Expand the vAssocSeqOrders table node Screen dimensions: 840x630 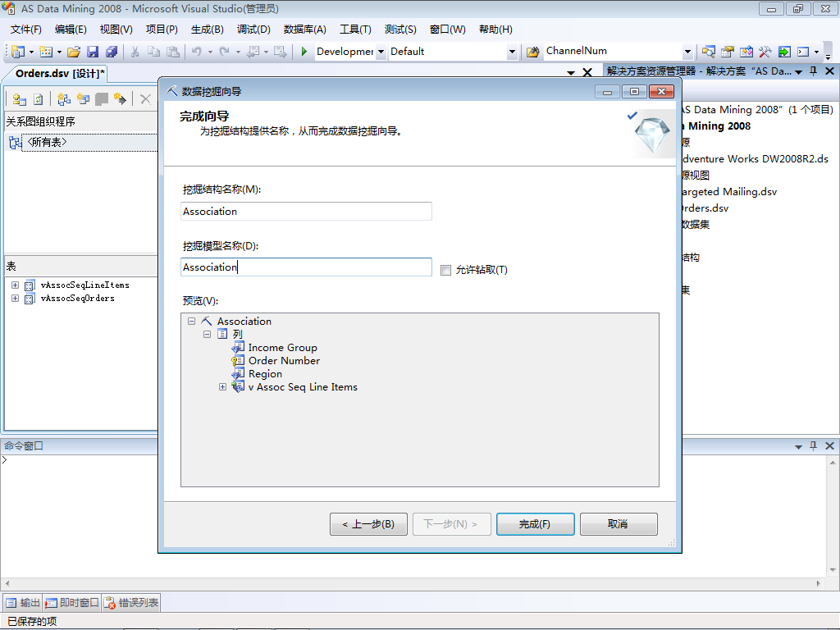(x=15, y=299)
